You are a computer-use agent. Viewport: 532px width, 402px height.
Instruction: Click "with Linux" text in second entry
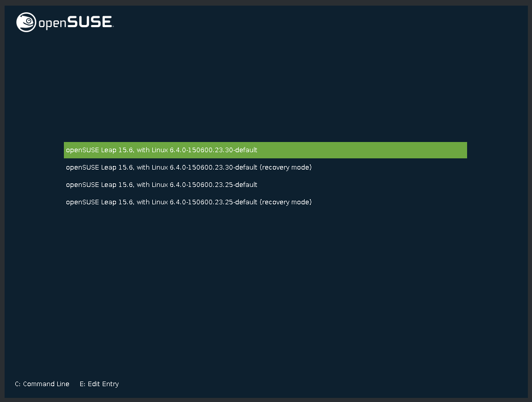click(152, 168)
